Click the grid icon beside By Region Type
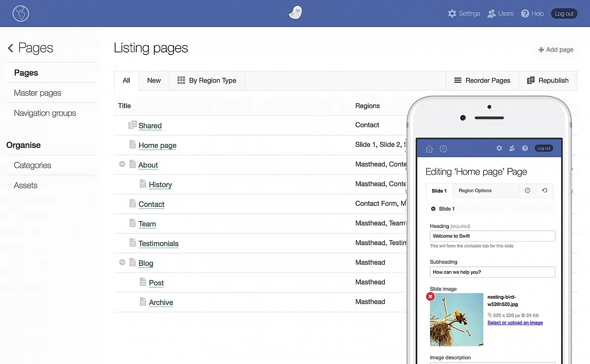This screenshot has width=590, height=364. coord(181,81)
